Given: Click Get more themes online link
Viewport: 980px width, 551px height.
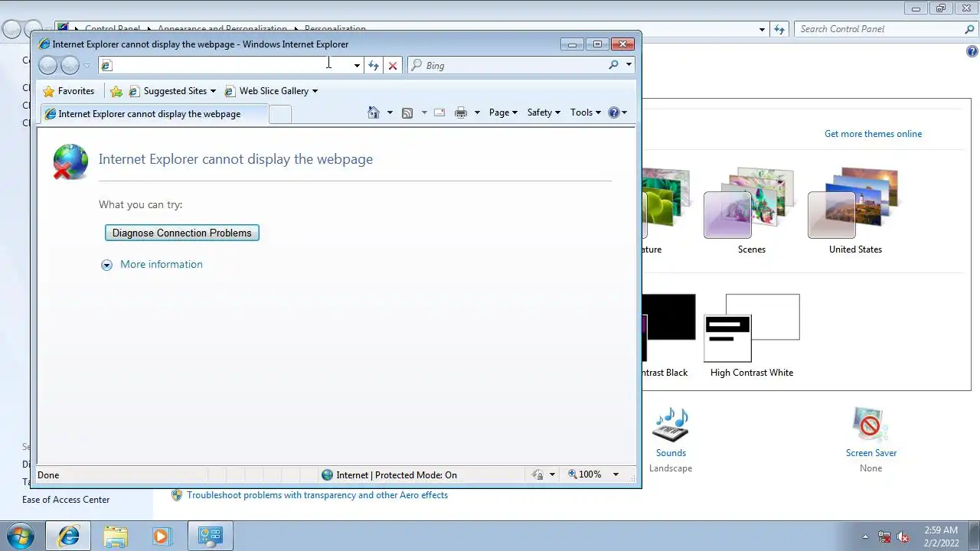Looking at the screenshot, I should (x=873, y=134).
